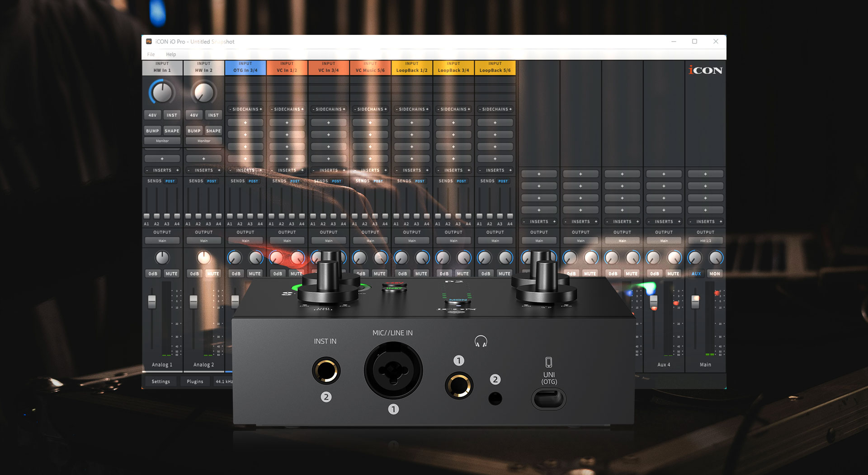Viewport: 868px width, 475px height.
Task: Click the 44.1 kHz sample rate display
Action: pyautogui.click(x=224, y=381)
